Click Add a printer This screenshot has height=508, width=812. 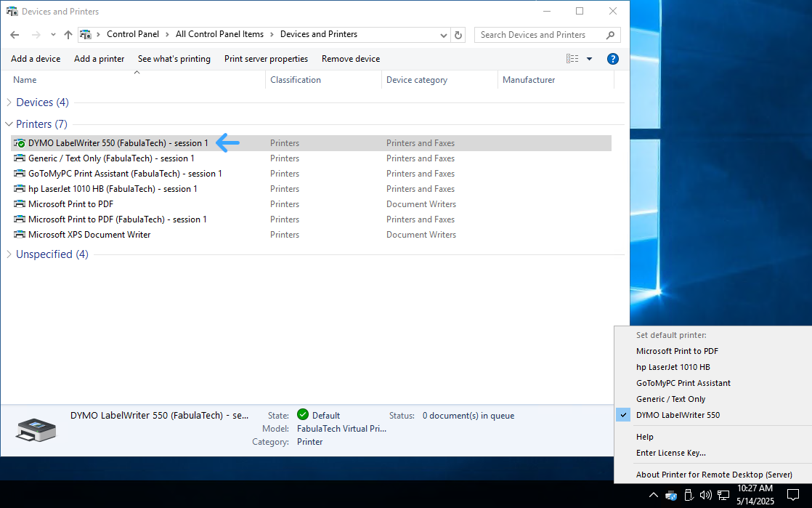(99, 59)
